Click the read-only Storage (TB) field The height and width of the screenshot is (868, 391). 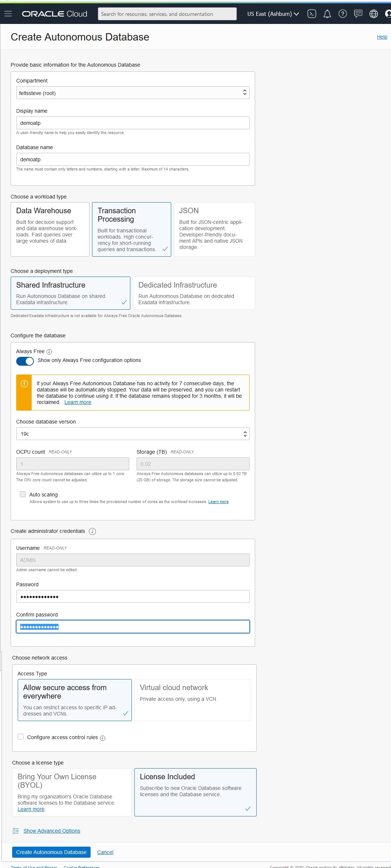(193, 464)
